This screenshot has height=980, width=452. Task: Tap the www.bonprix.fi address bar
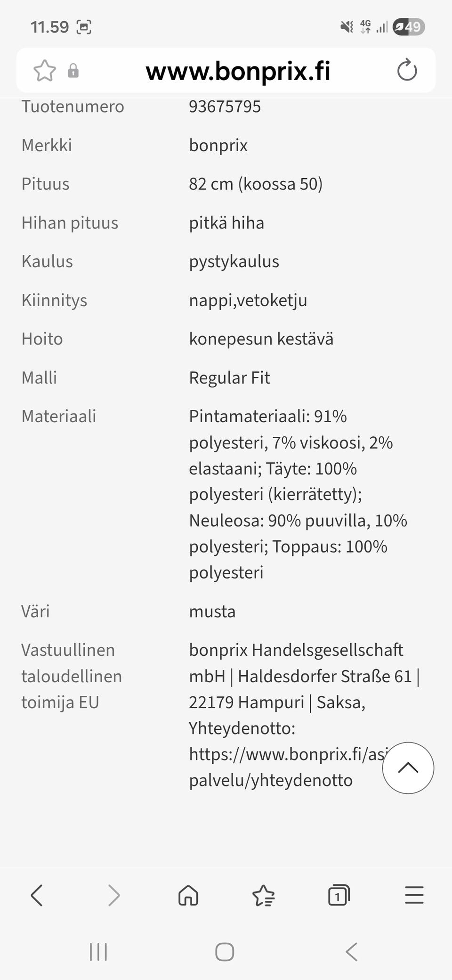click(238, 71)
